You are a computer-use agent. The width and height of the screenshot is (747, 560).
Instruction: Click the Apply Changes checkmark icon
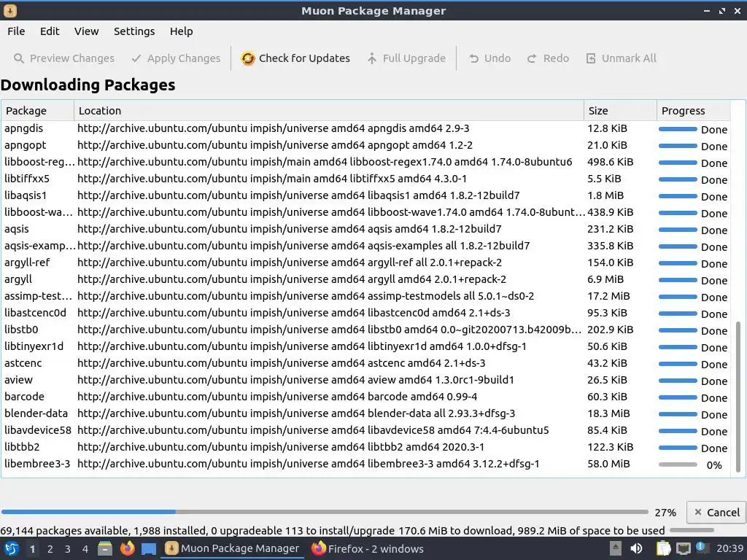click(x=136, y=58)
